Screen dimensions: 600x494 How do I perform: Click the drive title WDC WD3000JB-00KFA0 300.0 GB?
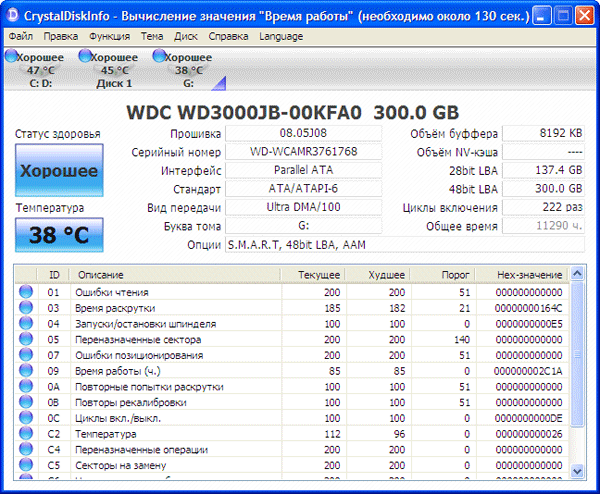293,112
